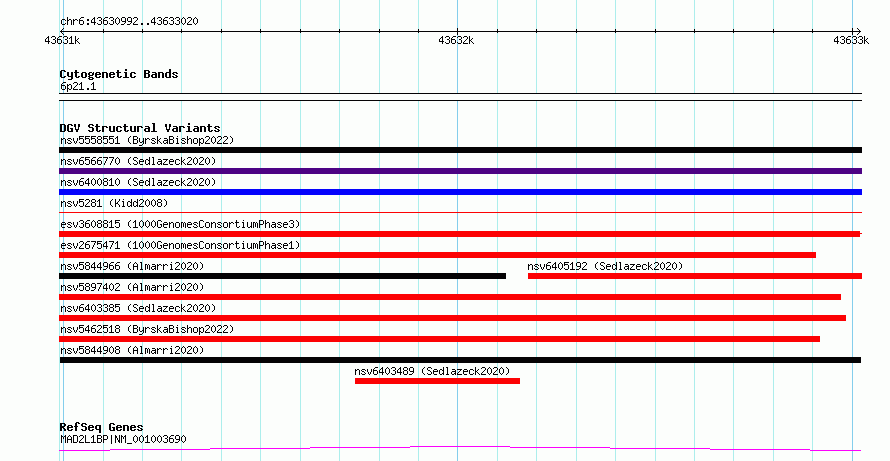Select the red esv2675471 variant bar
The height and width of the screenshot is (461, 890).
coord(438,255)
